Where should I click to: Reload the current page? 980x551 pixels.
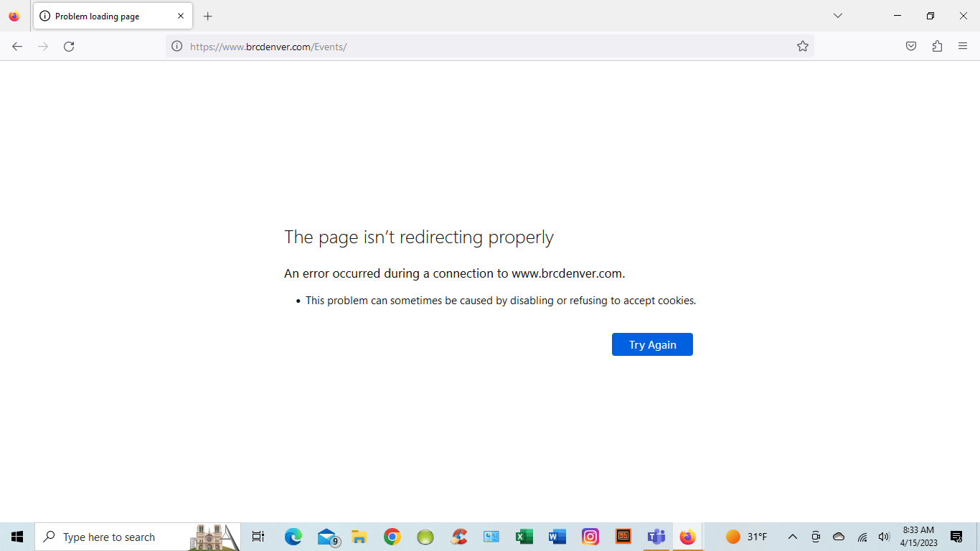click(x=69, y=47)
